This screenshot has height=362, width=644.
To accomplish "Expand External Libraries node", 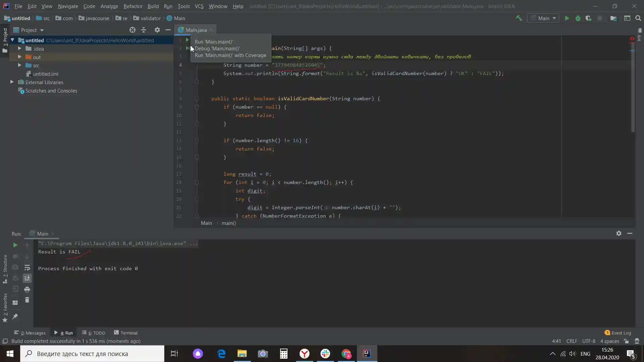I will pos(12,82).
